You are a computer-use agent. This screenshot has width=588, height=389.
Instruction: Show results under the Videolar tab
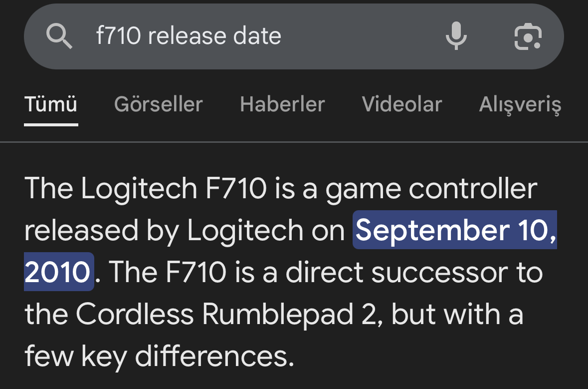coord(402,104)
